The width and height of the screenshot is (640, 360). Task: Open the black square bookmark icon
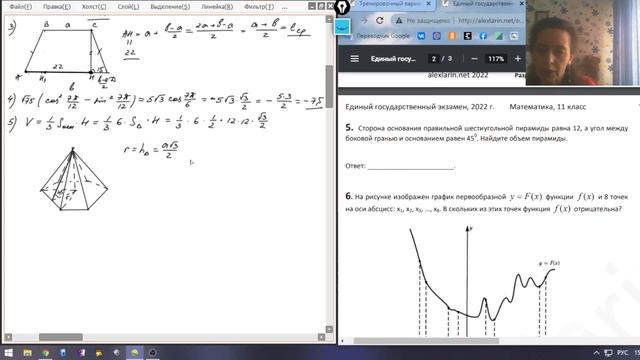click(467, 36)
